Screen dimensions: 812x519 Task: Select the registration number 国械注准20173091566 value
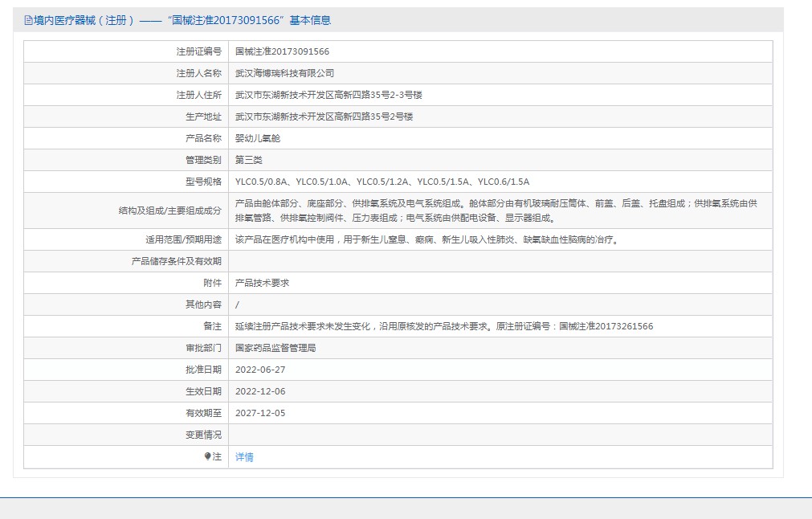(x=282, y=51)
